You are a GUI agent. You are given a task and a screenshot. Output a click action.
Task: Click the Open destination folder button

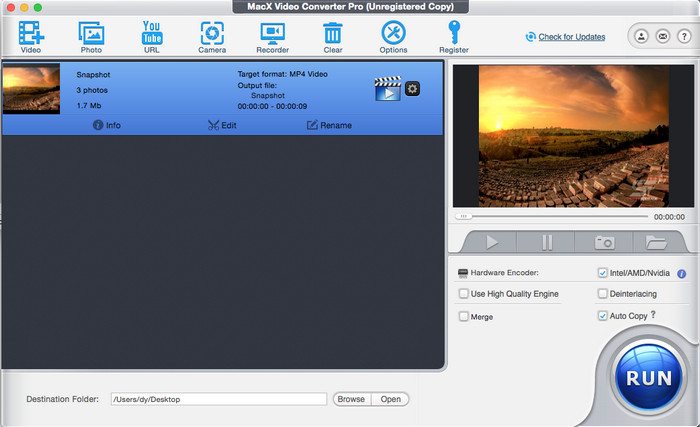(391, 399)
